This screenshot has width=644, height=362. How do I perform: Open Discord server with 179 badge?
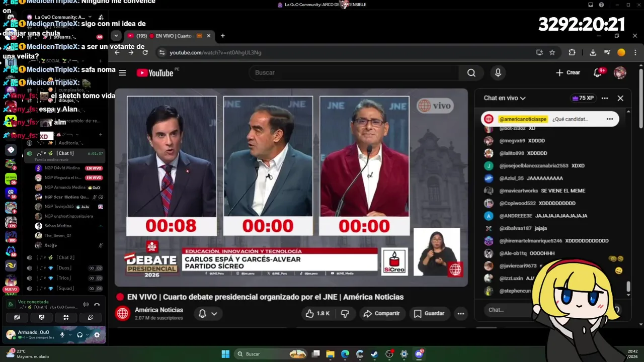[x=11, y=222]
